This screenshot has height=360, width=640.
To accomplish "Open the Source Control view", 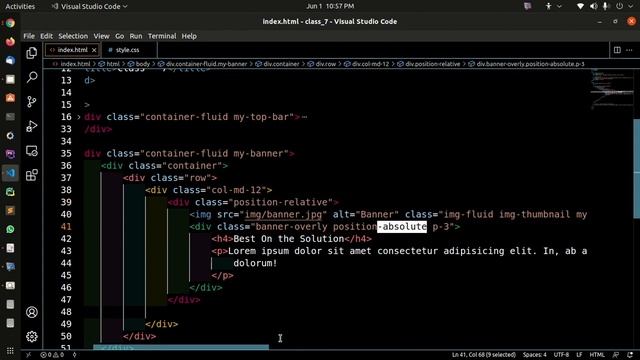I will coord(32,102).
